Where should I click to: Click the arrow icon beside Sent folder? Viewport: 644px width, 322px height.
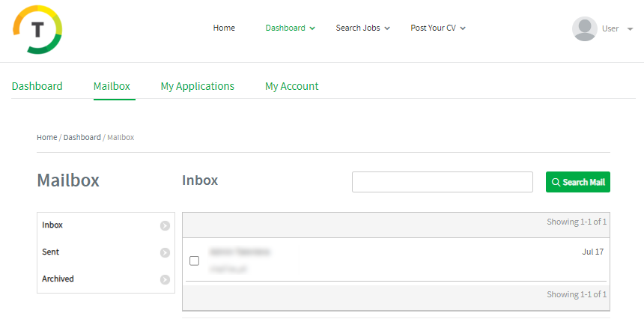click(x=165, y=252)
